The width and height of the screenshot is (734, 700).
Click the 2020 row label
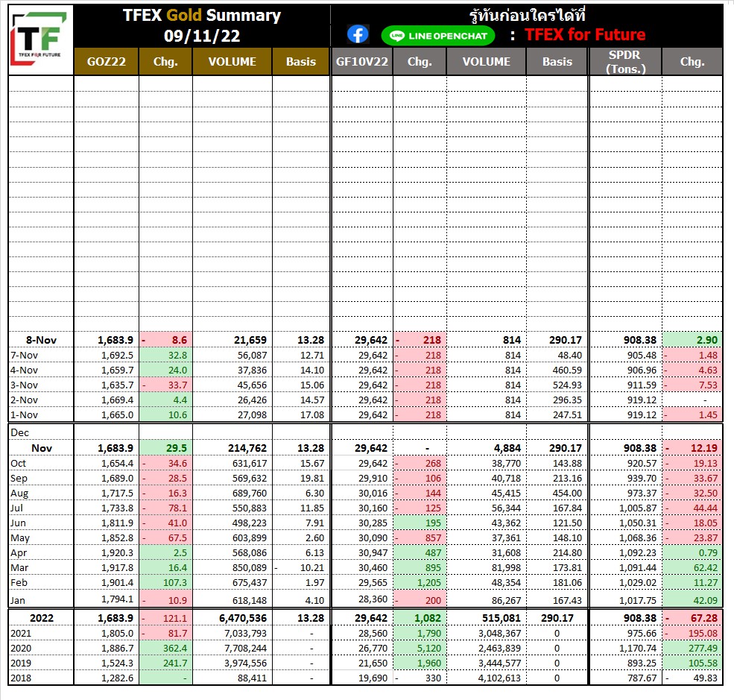pyautogui.click(x=21, y=648)
